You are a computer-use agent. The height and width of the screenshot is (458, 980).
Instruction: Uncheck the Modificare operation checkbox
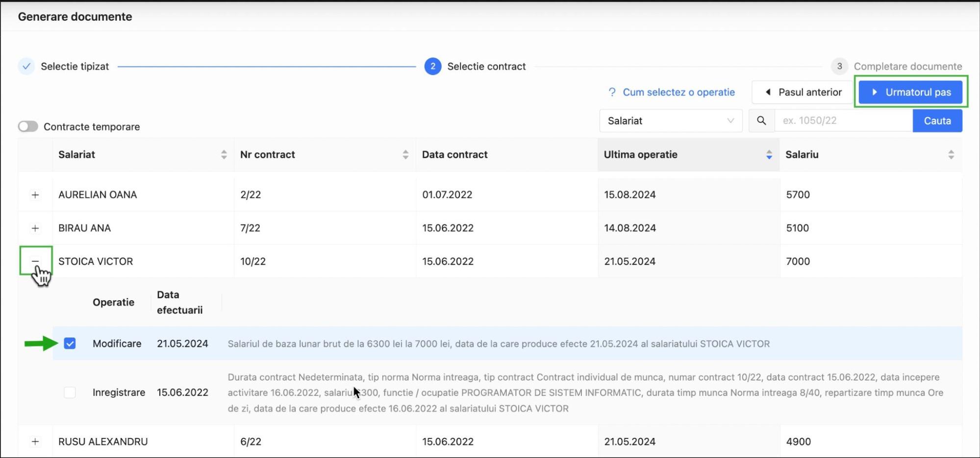70,343
